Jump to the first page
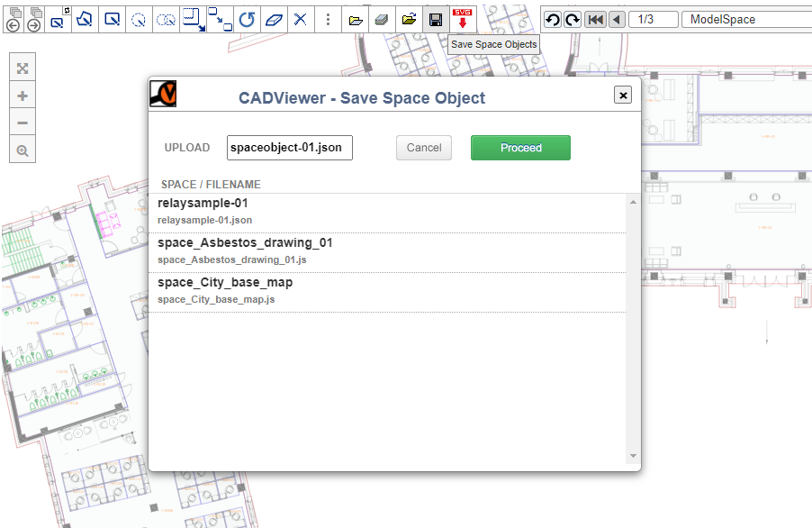The width and height of the screenshot is (812, 528). (596, 20)
